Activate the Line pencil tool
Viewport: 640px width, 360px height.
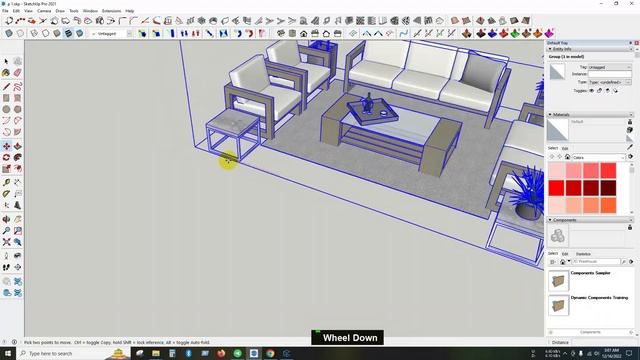tap(6, 87)
